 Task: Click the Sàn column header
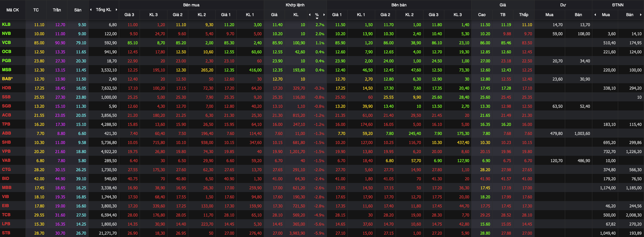[x=78, y=10]
